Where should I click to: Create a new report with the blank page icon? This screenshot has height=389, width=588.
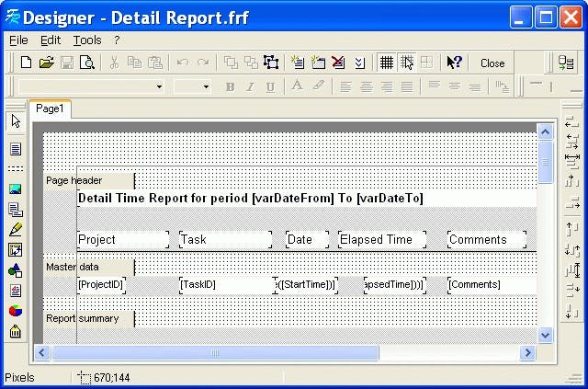point(26,63)
